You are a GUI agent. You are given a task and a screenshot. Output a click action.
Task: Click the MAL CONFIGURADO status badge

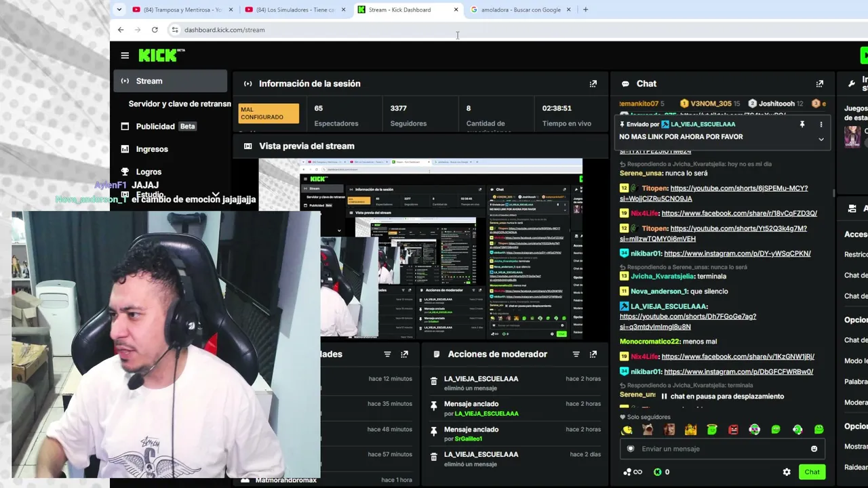coord(269,113)
